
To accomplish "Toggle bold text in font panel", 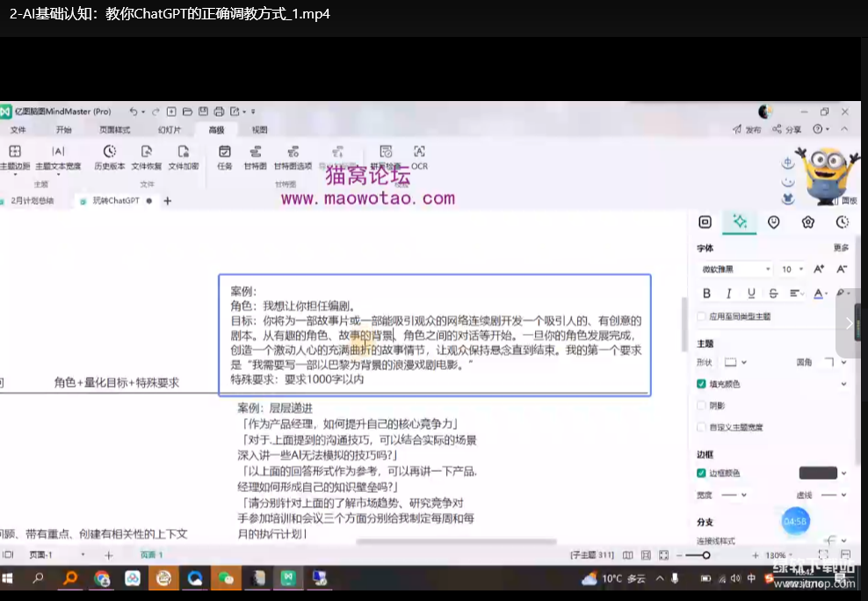I will (x=706, y=293).
